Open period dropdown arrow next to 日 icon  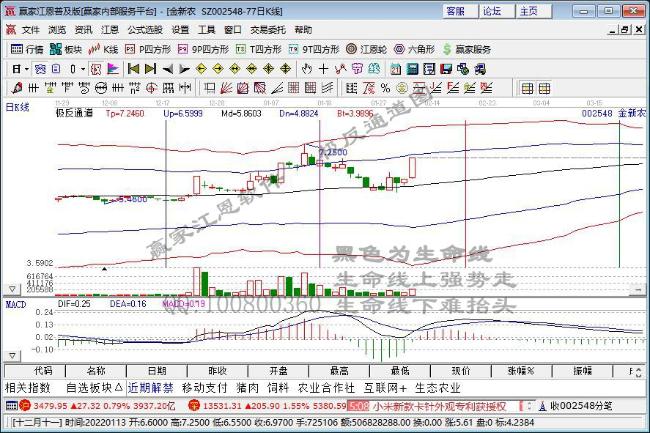[27, 69]
